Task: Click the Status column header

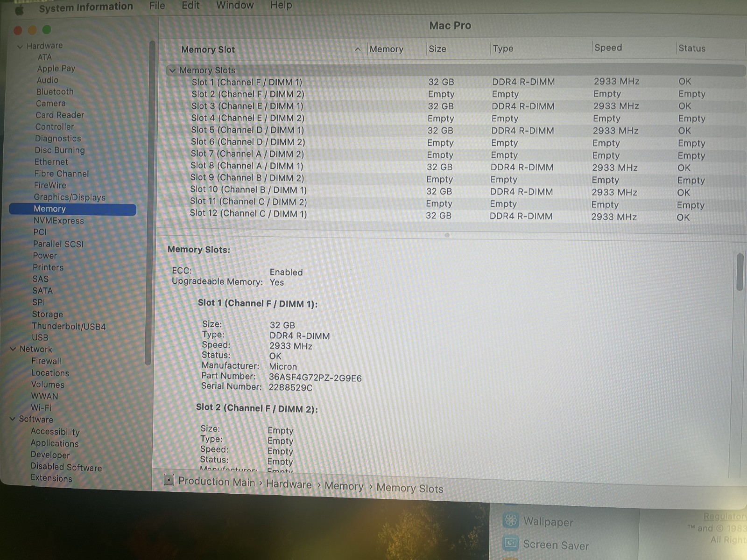Action: 692,48
